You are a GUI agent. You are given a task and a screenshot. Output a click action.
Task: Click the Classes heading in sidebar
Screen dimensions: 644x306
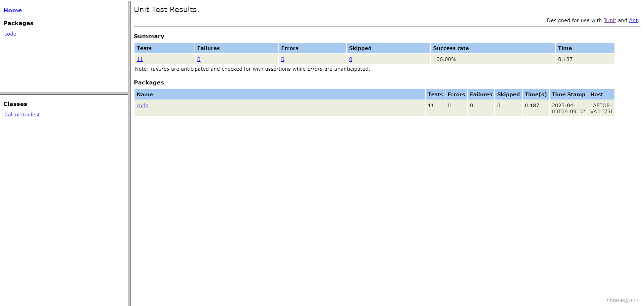15,104
